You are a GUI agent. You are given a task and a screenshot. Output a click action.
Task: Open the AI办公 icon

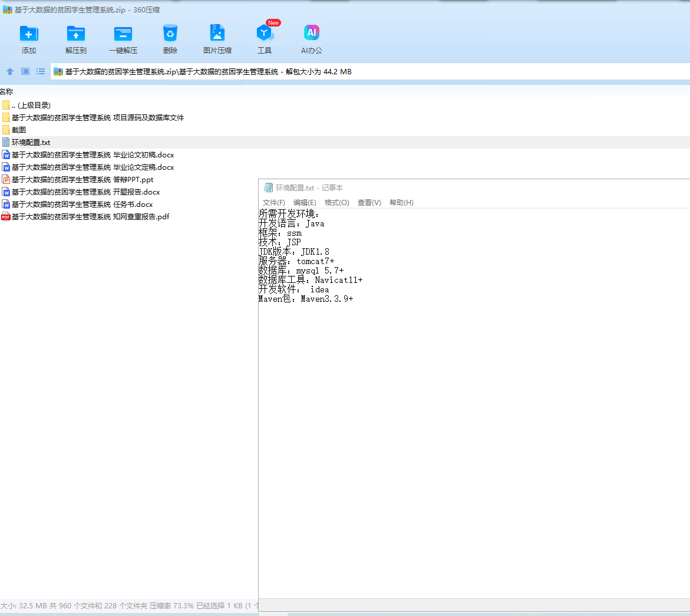312,32
